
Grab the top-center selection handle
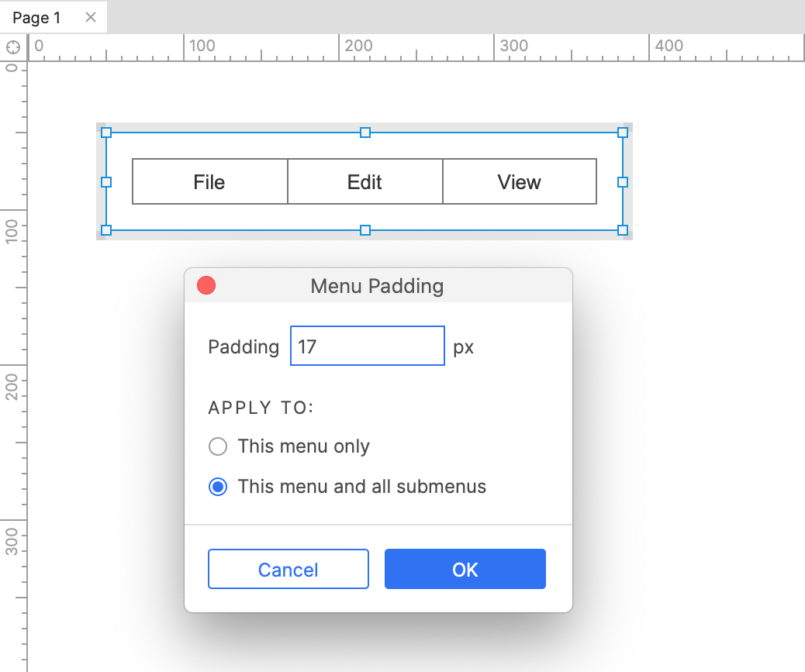365,133
